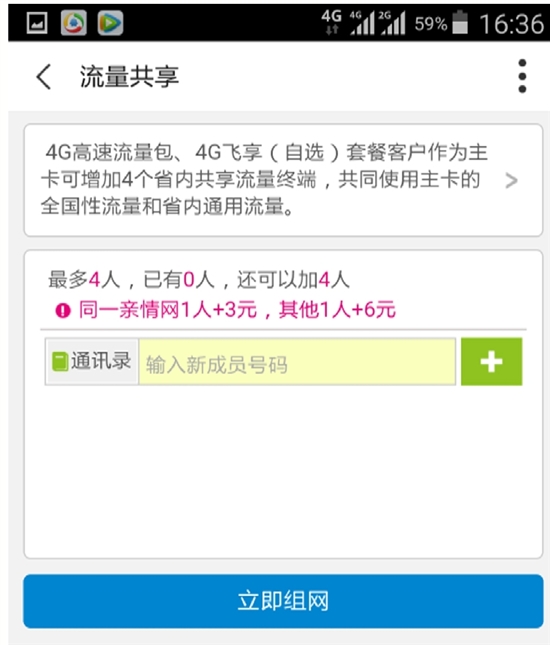Open 通讯录 contacts picker
The height and width of the screenshot is (645, 550).
point(92,362)
